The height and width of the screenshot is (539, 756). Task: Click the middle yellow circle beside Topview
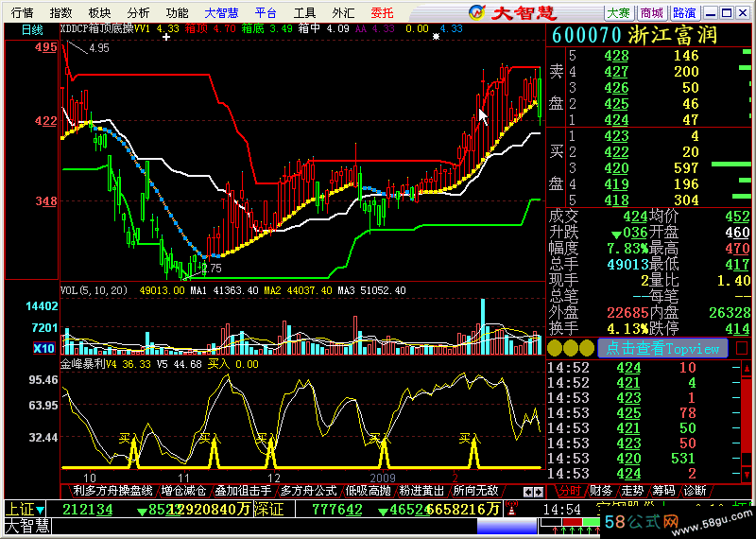571,348
